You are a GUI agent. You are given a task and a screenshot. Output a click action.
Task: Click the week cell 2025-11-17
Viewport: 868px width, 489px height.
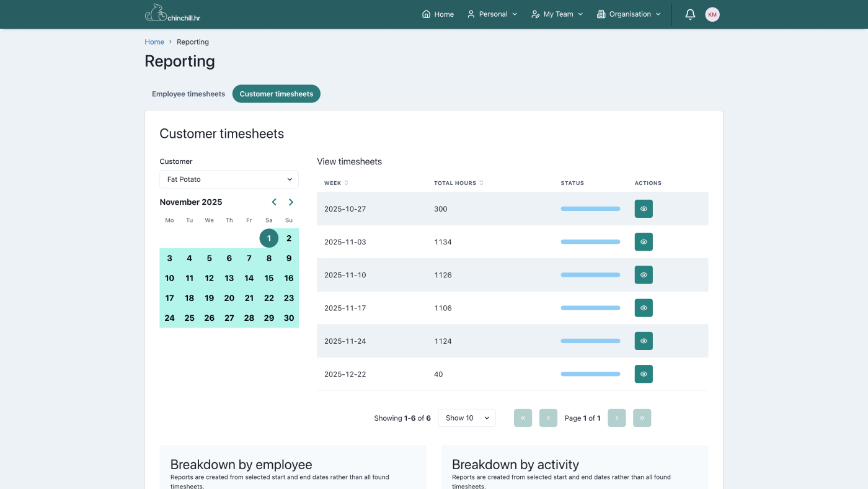(345, 308)
